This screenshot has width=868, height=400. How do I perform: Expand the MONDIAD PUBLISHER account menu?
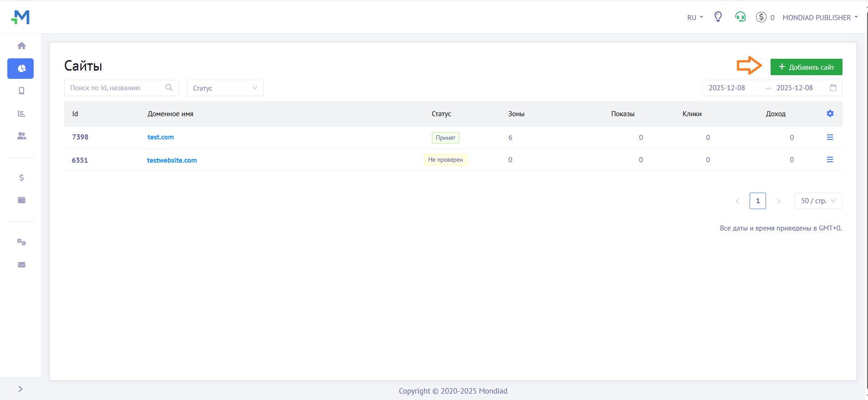tap(820, 17)
